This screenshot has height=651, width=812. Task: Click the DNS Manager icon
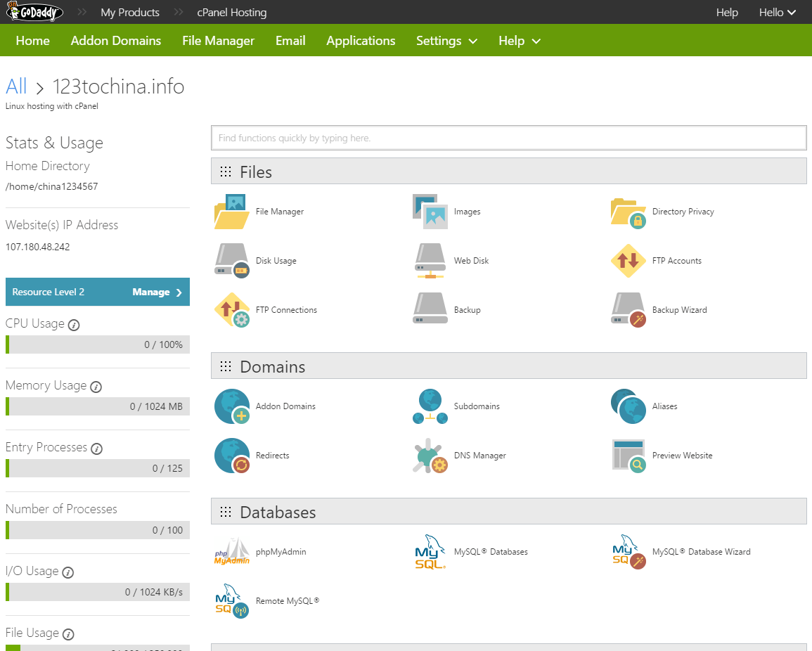pos(430,456)
